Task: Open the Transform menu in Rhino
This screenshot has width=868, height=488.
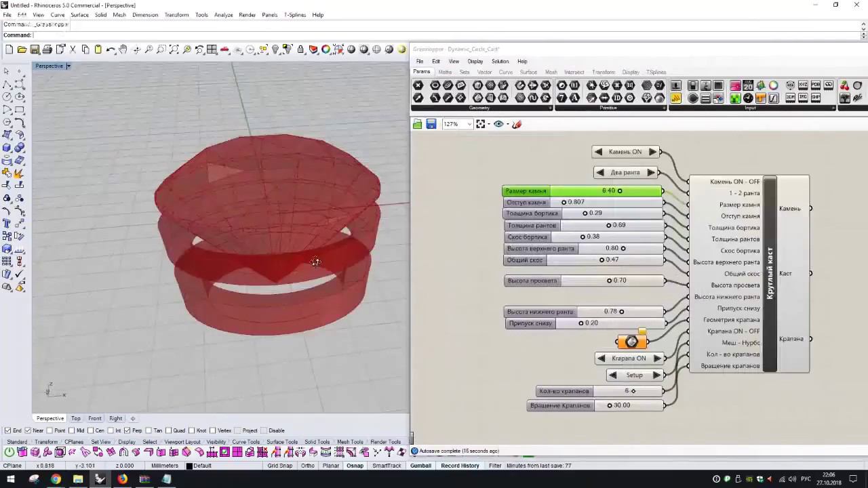Action: [x=176, y=14]
